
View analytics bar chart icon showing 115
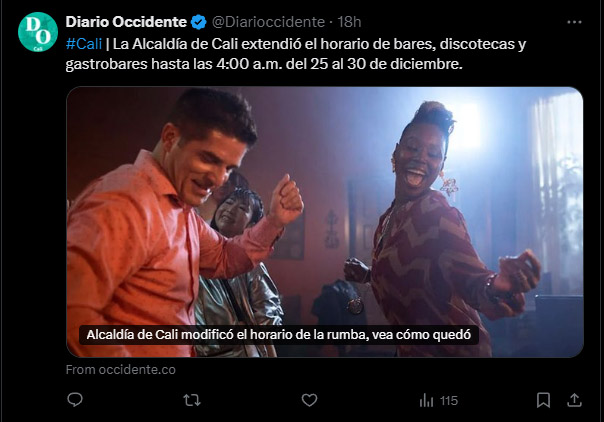426,400
